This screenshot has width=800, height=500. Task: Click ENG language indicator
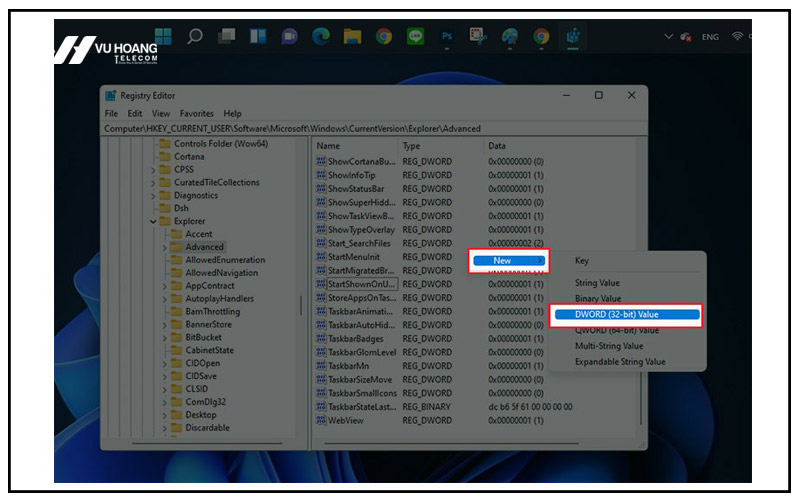[x=710, y=37]
